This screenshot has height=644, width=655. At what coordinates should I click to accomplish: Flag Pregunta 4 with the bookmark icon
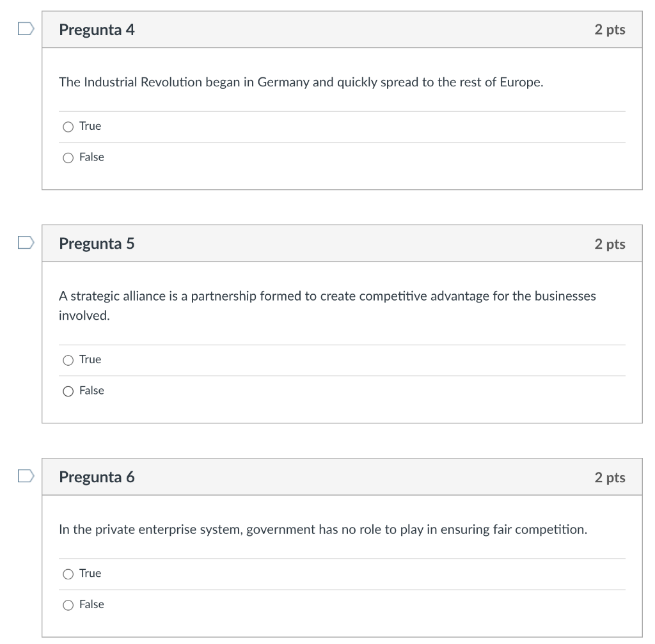point(24,29)
